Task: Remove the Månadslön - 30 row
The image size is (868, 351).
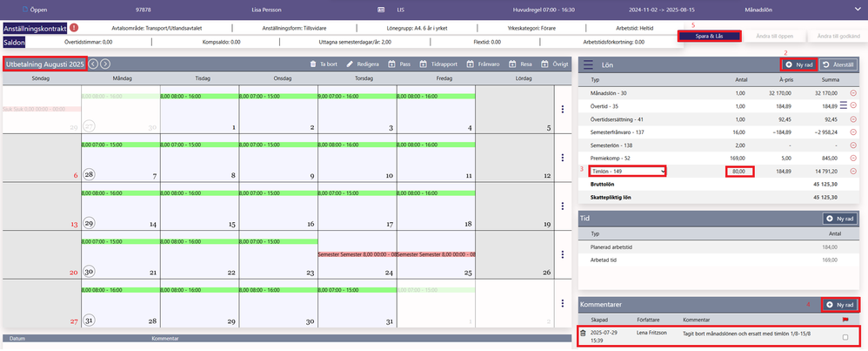Action: [853, 93]
